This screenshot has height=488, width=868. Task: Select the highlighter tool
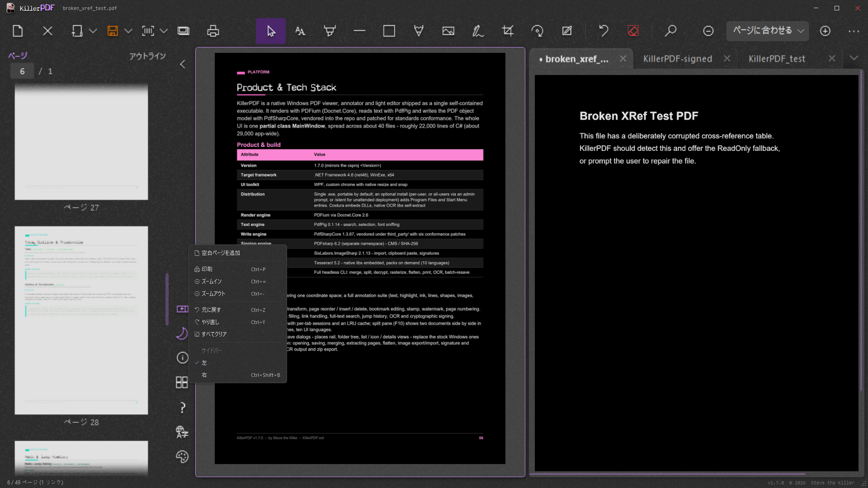tap(330, 31)
